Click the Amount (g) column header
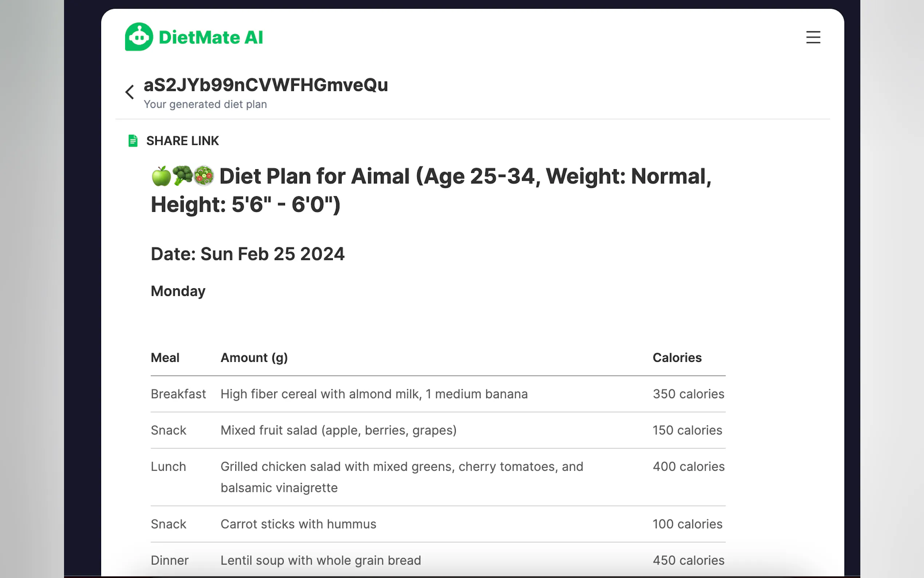 click(x=254, y=357)
